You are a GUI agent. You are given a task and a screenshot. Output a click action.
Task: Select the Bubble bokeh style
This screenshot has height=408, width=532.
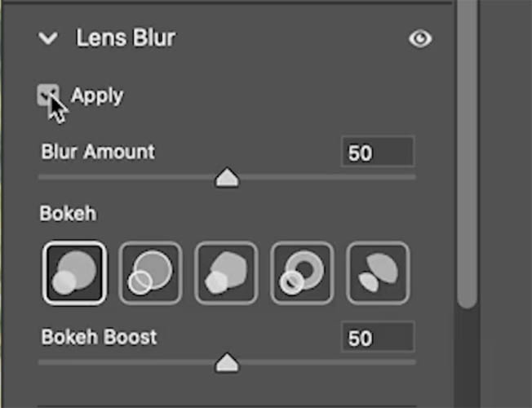point(150,273)
